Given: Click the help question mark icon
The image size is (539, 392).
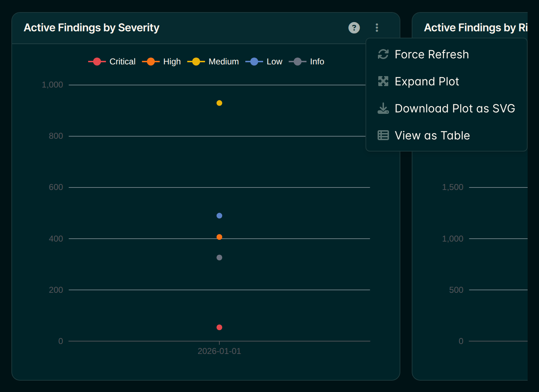Looking at the screenshot, I should pyautogui.click(x=354, y=28).
